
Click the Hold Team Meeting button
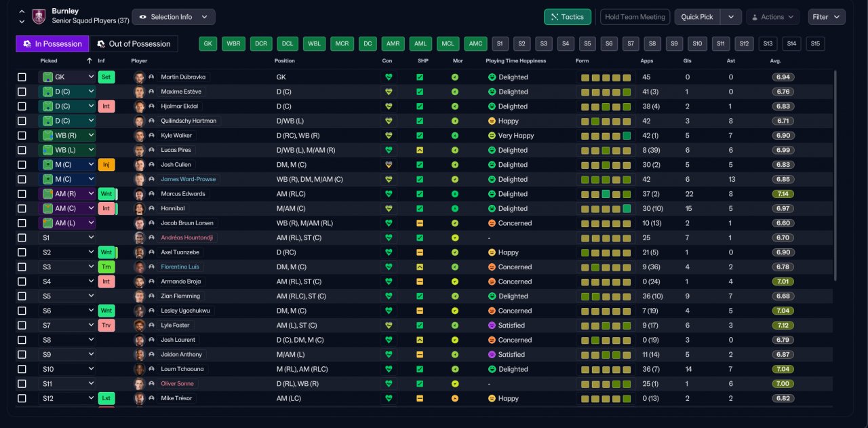click(635, 17)
